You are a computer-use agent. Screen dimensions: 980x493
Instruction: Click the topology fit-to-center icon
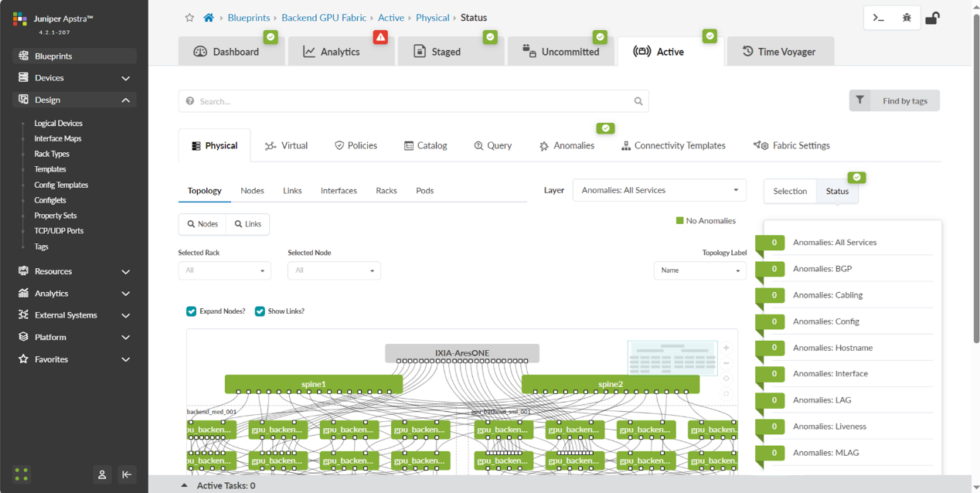click(x=726, y=379)
